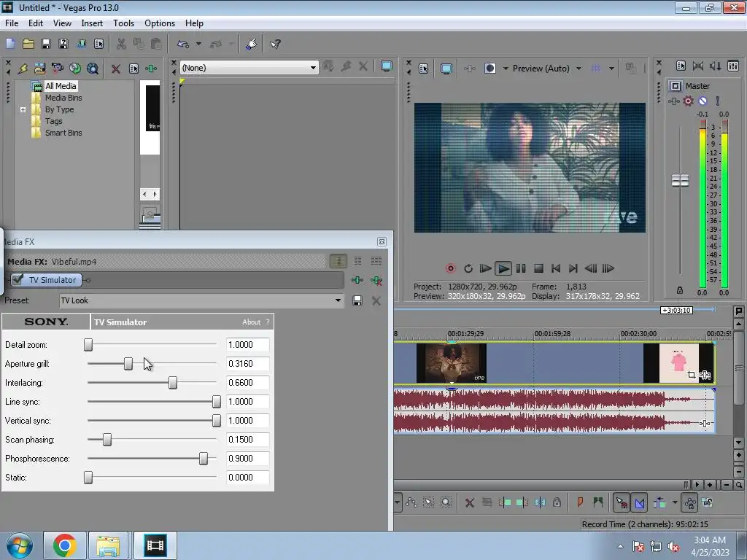Click the Import Media lightning icon

click(23, 68)
